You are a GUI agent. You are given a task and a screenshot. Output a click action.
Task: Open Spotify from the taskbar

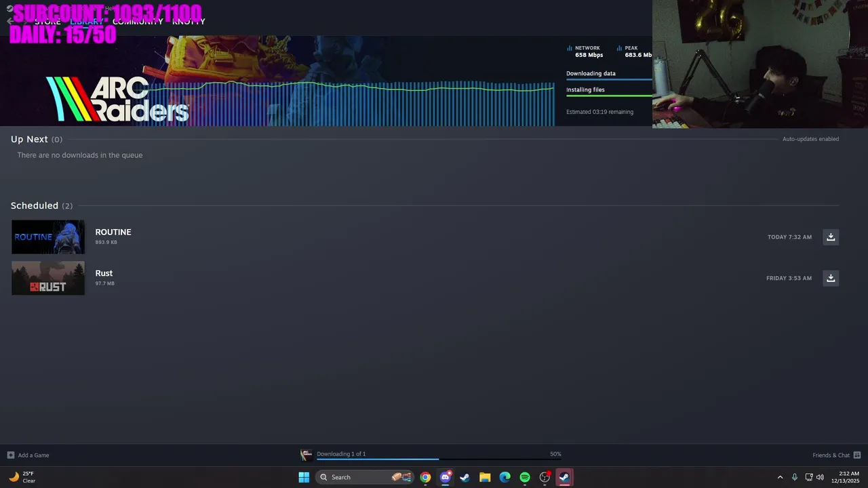[525, 477]
